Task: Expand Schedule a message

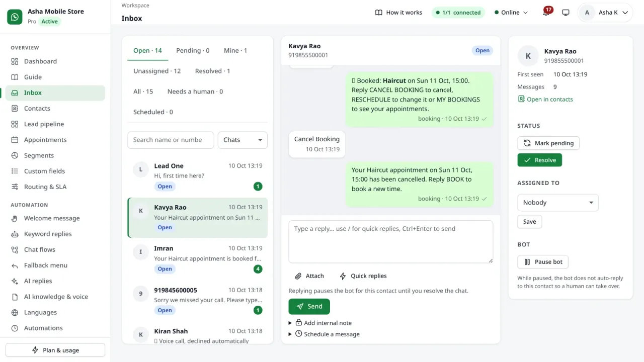Action: pyautogui.click(x=324, y=334)
